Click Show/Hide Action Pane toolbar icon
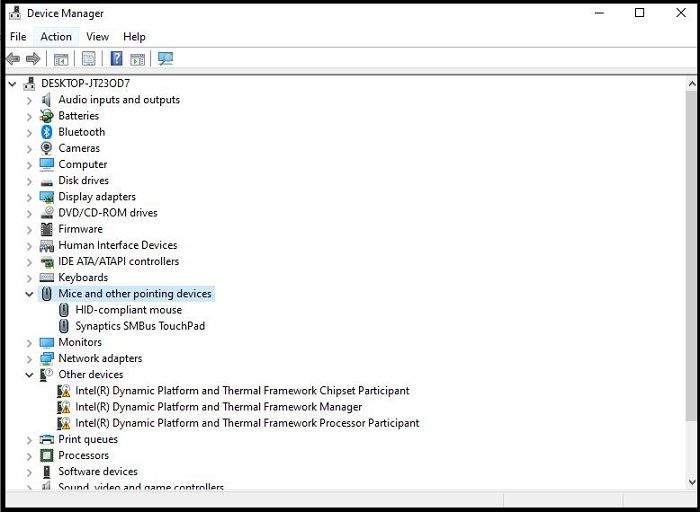700x512 pixels. pyautogui.click(x=138, y=59)
